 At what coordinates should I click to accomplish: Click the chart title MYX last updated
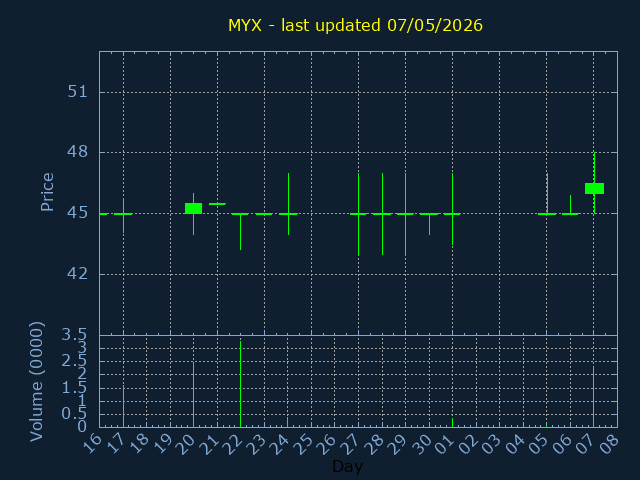pos(355,25)
